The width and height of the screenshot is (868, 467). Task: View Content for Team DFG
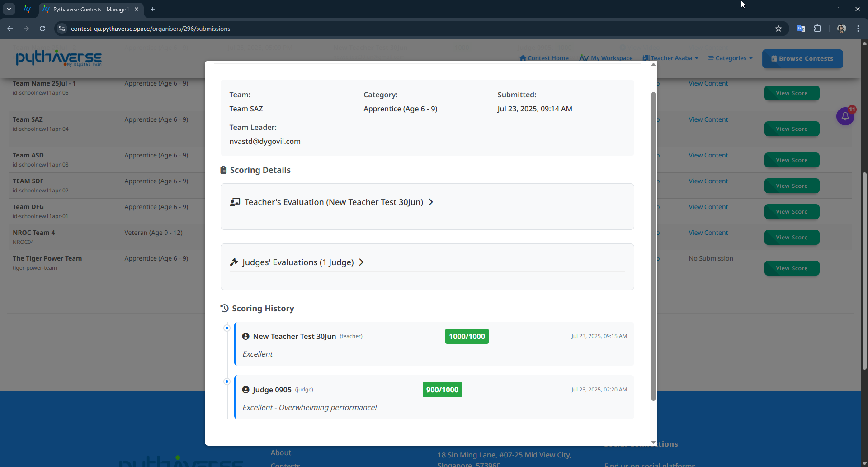708,207
